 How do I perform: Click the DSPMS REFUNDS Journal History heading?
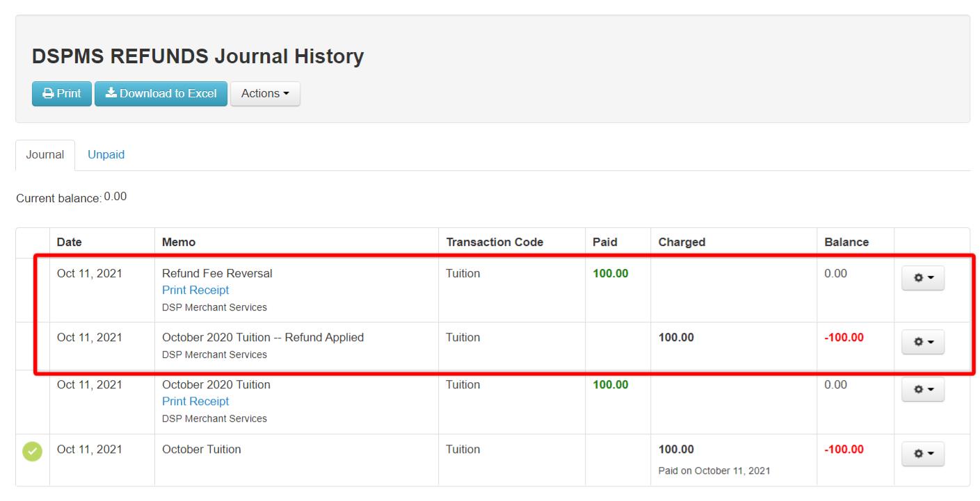click(198, 56)
